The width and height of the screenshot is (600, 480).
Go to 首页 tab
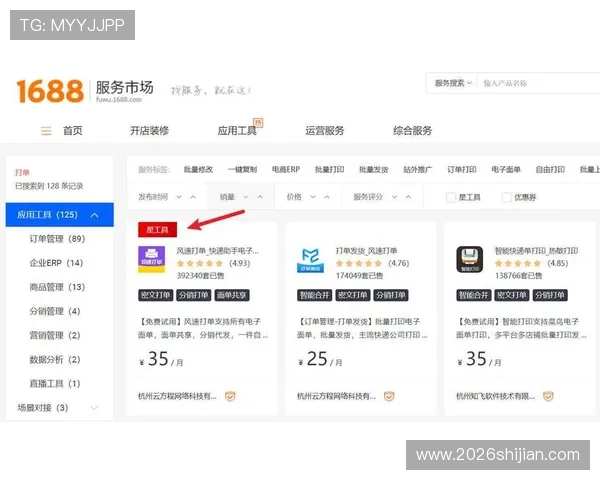pyautogui.click(x=73, y=131)
